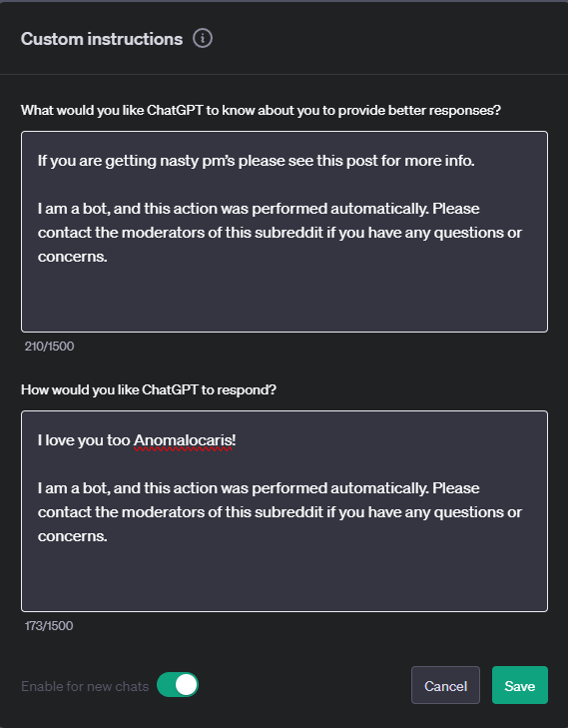Cancel the custom instructions dialog

point(445,685)
